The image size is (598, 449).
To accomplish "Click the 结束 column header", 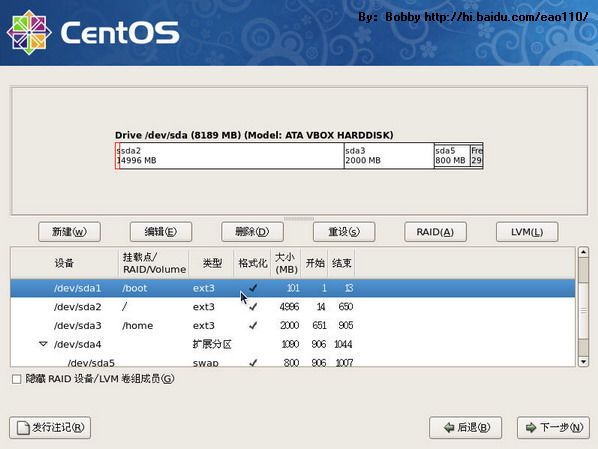I will [x=341, y=263].
